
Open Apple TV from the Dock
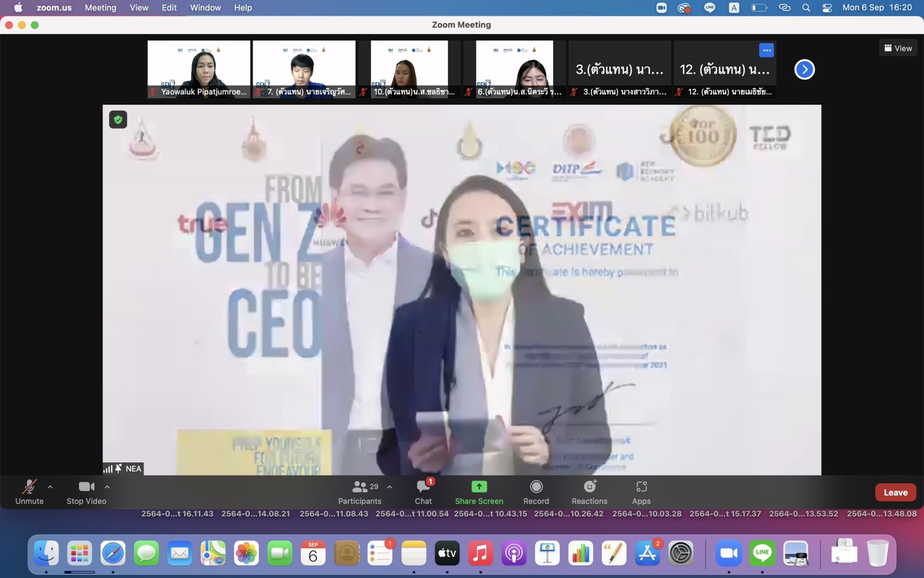point(447,553)
